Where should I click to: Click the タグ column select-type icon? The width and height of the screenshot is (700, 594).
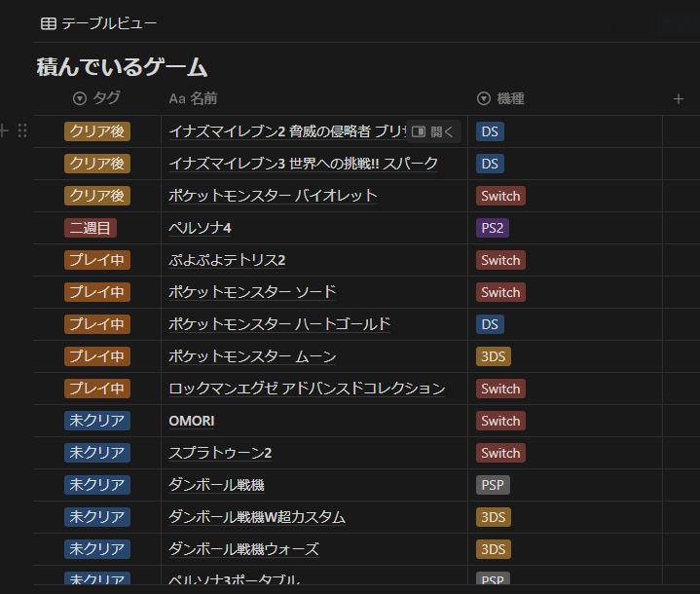pos(80,98)
